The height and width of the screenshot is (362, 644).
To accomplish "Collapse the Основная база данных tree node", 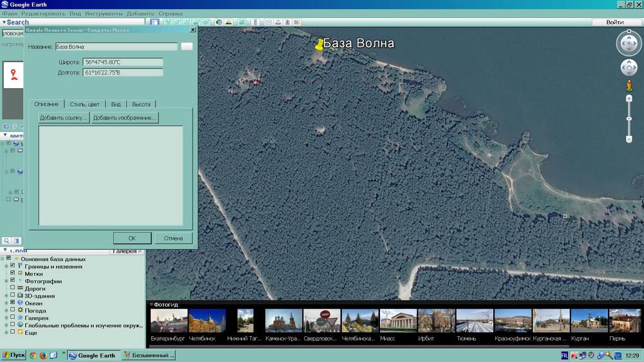I will (3, 259).
